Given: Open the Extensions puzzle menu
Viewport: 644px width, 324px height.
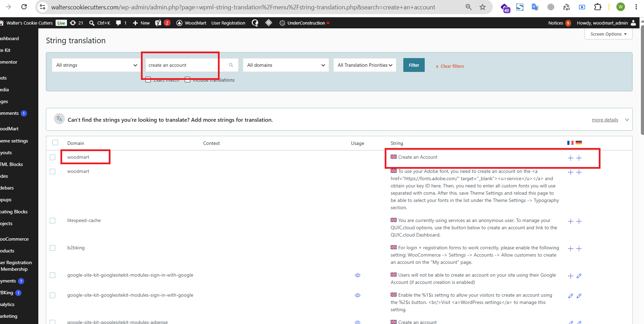Looking at the screenshot, I should pos(598,7).
